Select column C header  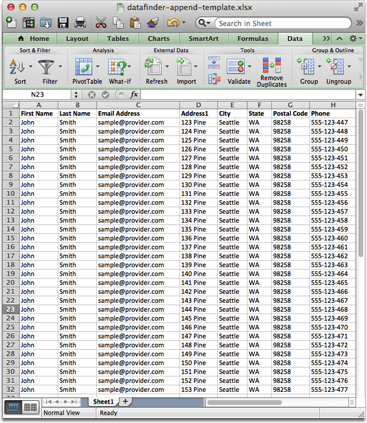pyautogui.click(x=138, y=105)
